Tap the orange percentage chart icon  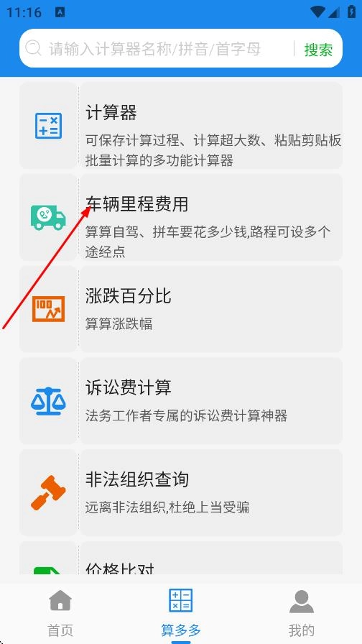point(48,309)
